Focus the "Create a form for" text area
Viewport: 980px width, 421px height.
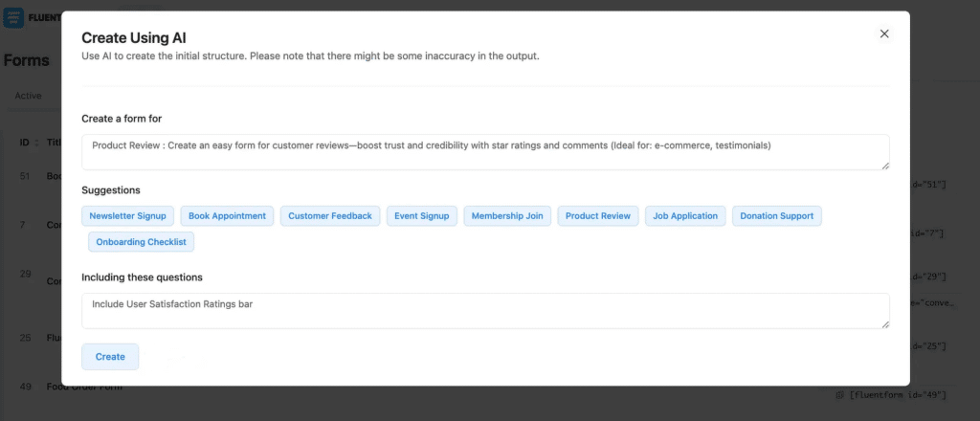[x=479, y=152]
